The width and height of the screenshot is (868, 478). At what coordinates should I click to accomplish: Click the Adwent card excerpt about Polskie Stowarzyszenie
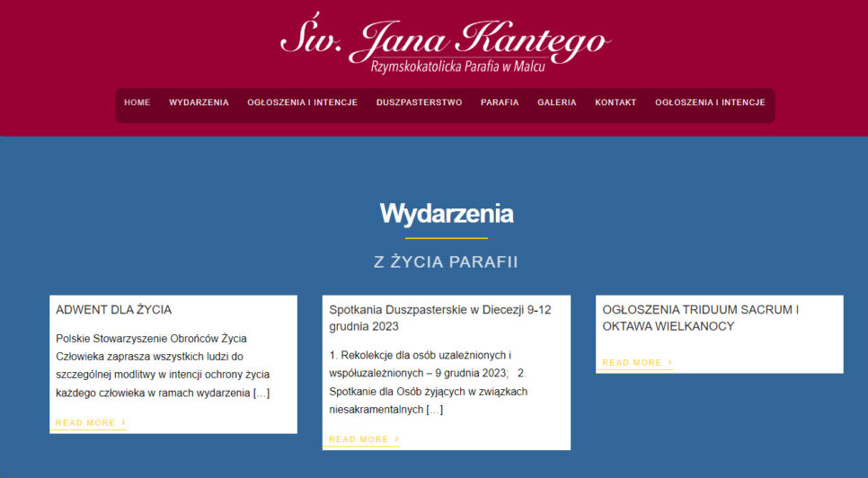[x=162, y=366]
